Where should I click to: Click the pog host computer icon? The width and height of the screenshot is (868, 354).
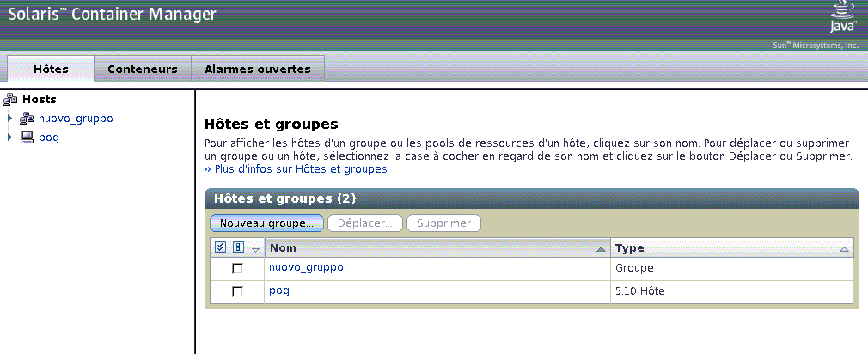tap(27, 137)
